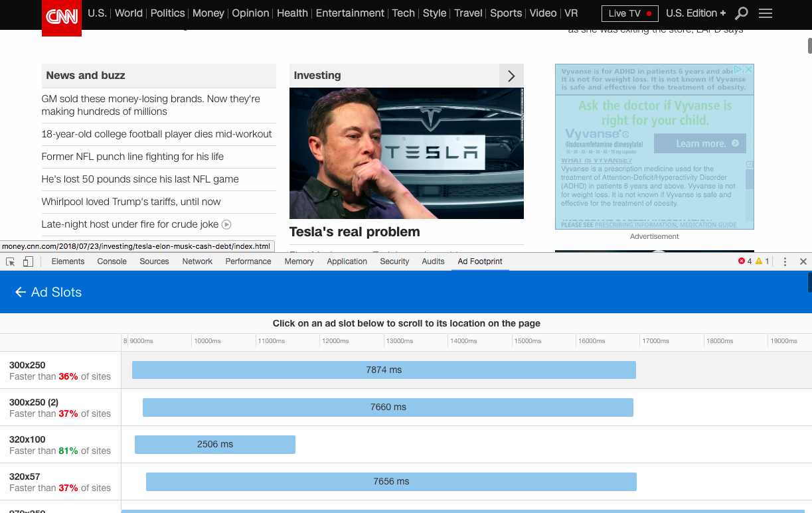Screen dimensions: 812x513
Task: Navigate to Entertainment in the CNN nav
Action: coord(350,13)
